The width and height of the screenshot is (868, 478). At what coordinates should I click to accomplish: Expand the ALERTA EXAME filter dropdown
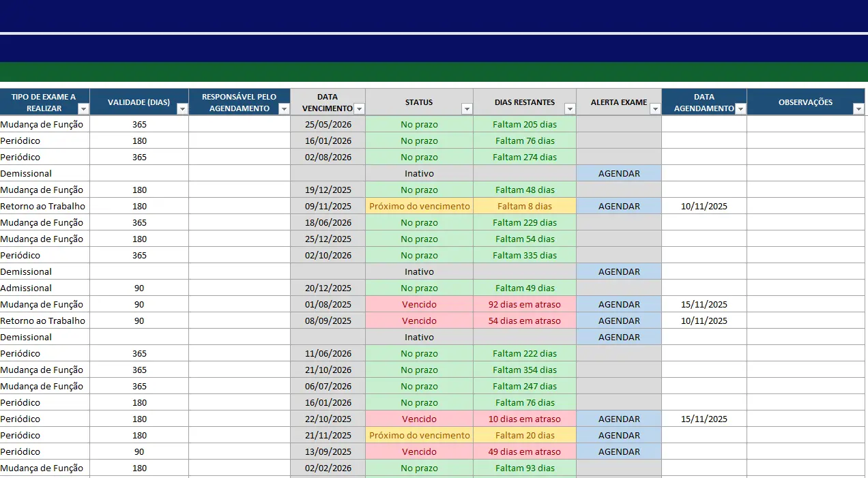(x=655, y=109)
